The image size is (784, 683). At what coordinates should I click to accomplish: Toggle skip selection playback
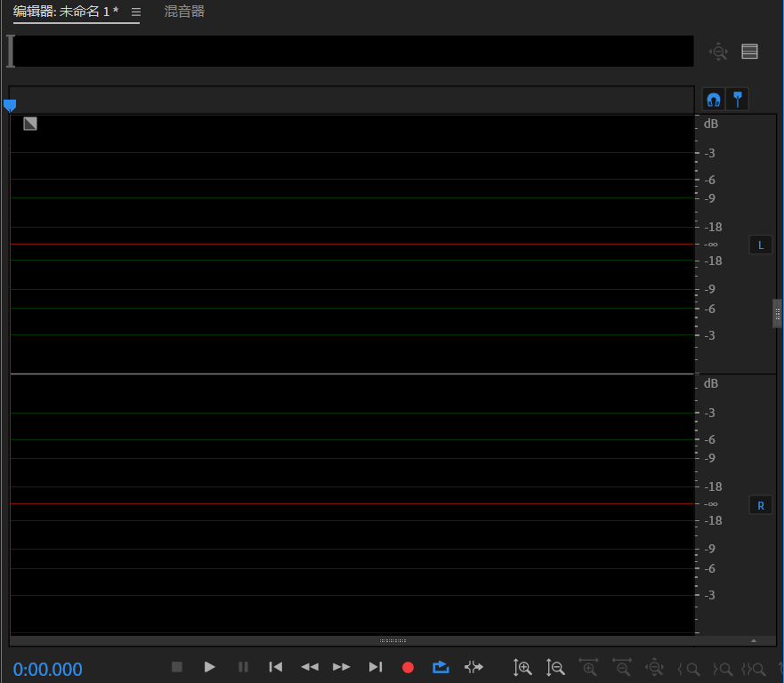pyautogui.click(x=473, y=667)
